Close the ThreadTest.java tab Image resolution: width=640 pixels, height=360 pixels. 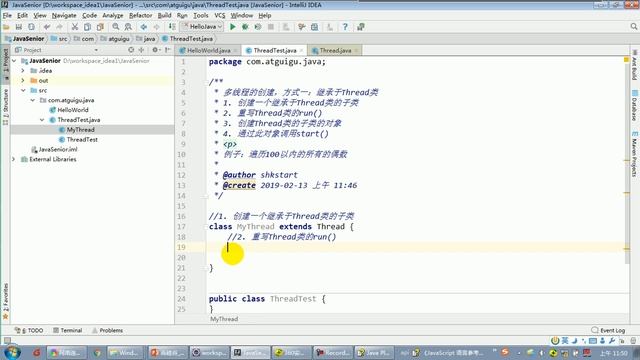coord(302,50)
